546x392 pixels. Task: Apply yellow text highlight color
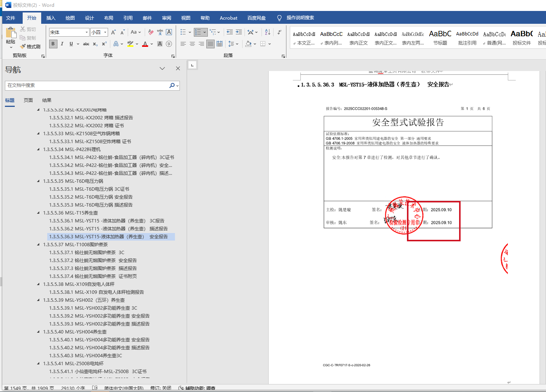[x=130, y=44]
